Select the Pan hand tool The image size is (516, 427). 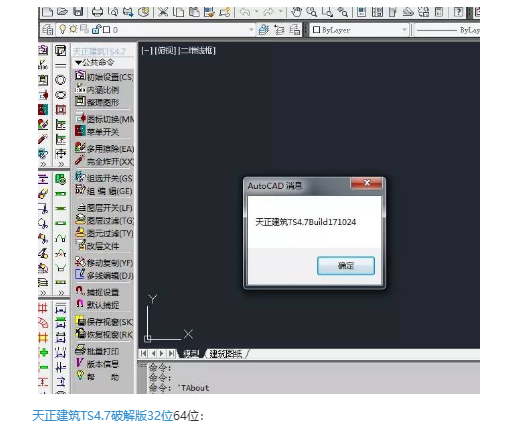click(x=296, y=12)
